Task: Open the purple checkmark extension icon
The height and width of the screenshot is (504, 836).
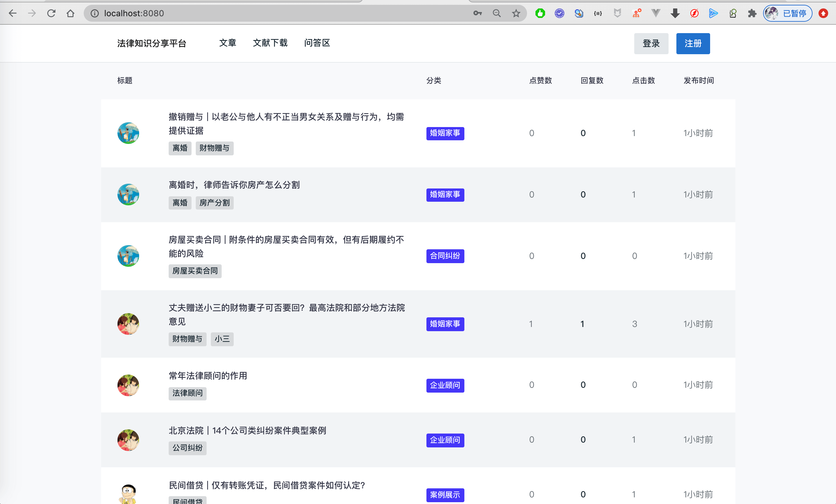Action: click(x=560, y=13)
